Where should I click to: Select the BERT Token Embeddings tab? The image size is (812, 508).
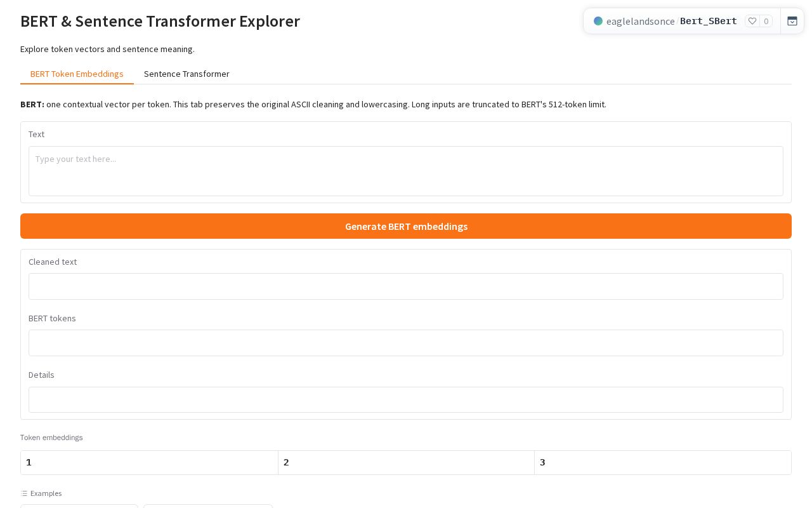[77, 74]
